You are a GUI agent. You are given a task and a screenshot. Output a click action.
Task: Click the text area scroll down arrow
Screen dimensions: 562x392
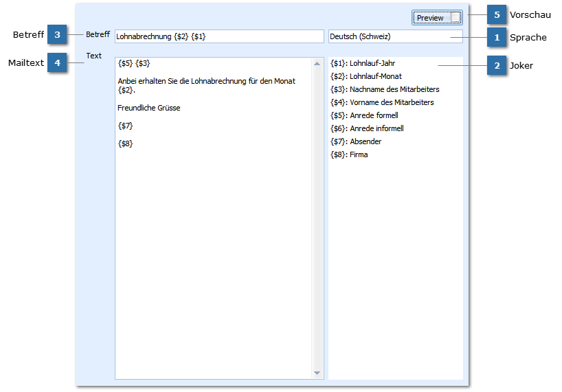click(317, 373)
